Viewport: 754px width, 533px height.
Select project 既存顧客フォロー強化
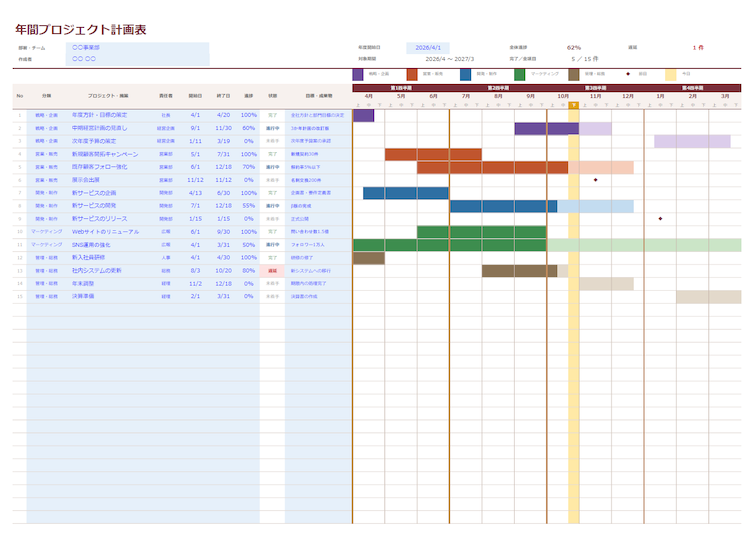point(100,167)
